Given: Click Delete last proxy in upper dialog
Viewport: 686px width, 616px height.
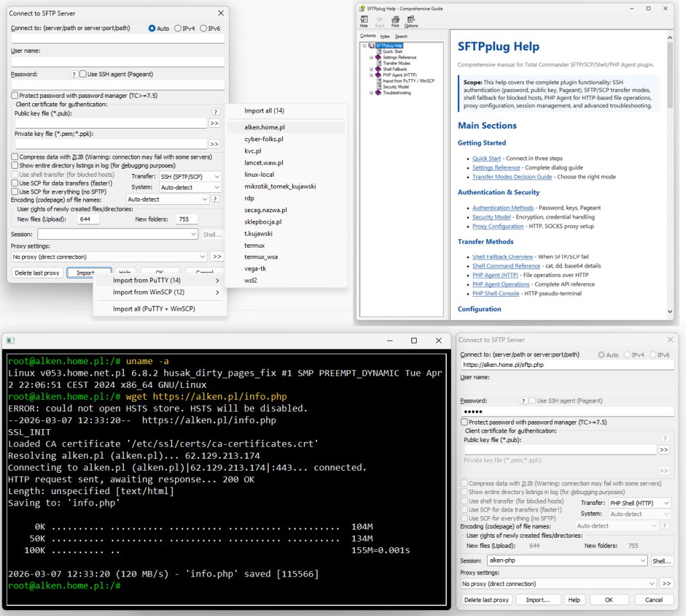Looking at the screenshot, I should point(37,273).
